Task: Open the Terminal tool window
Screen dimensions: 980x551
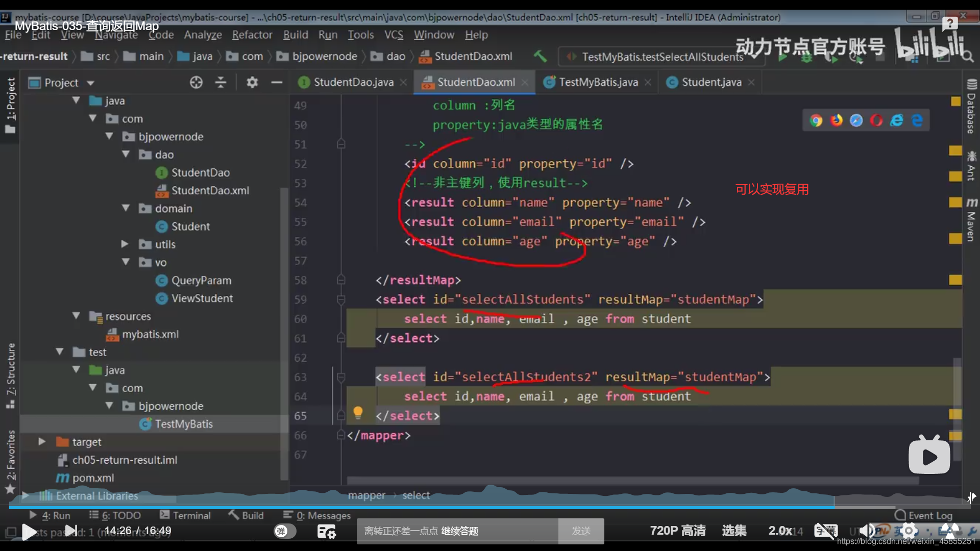Action: pos(185,515)
